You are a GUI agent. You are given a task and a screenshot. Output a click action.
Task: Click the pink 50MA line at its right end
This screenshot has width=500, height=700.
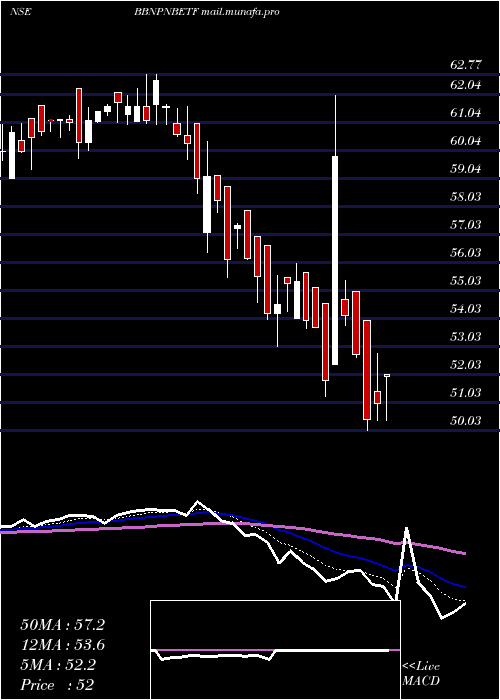(463, 553)
